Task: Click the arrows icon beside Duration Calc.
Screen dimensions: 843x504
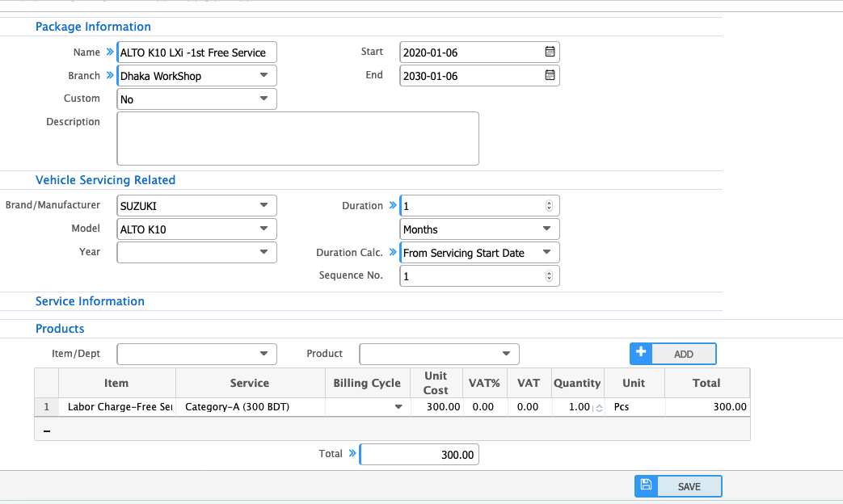Action: pos(393,252)
